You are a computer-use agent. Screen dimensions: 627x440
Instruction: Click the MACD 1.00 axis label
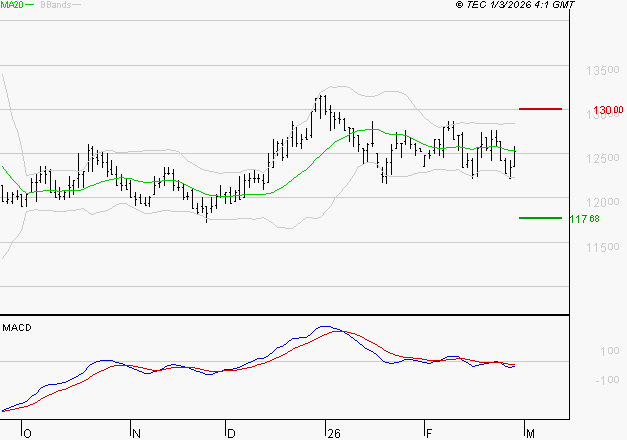tap(609, 351)
